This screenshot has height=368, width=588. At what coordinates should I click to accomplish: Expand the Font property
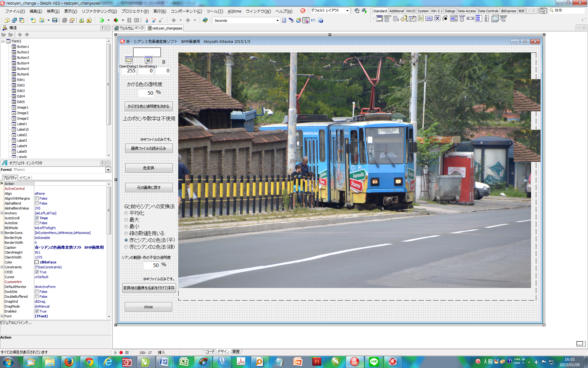pyautogui.click(x=2, y=316)
